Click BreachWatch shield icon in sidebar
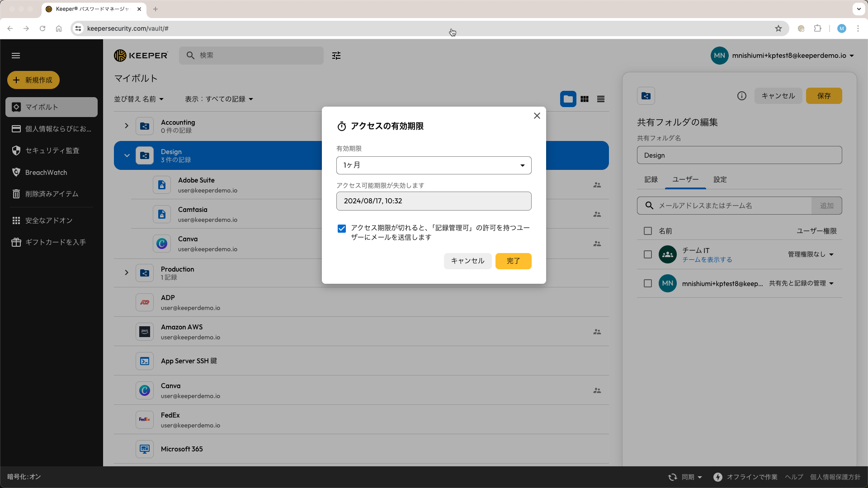Viewport: 868px width, 488px height. (x=16, y=172)
